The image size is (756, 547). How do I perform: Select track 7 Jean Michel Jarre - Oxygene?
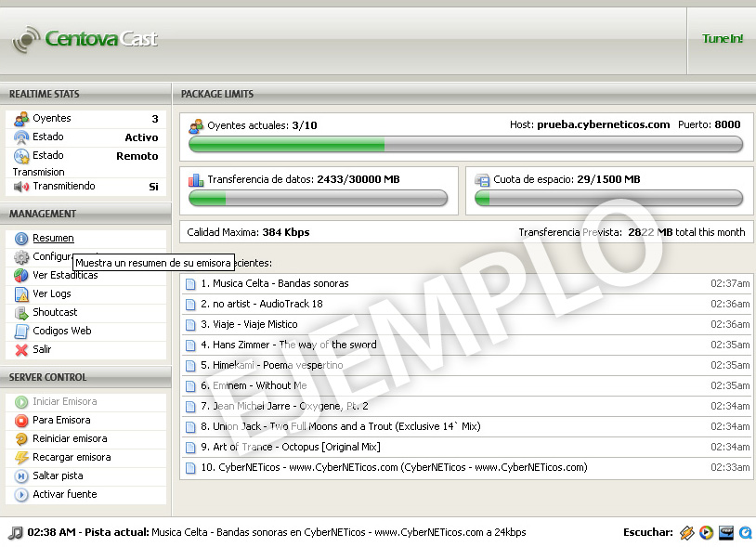(x=465, y=406)
